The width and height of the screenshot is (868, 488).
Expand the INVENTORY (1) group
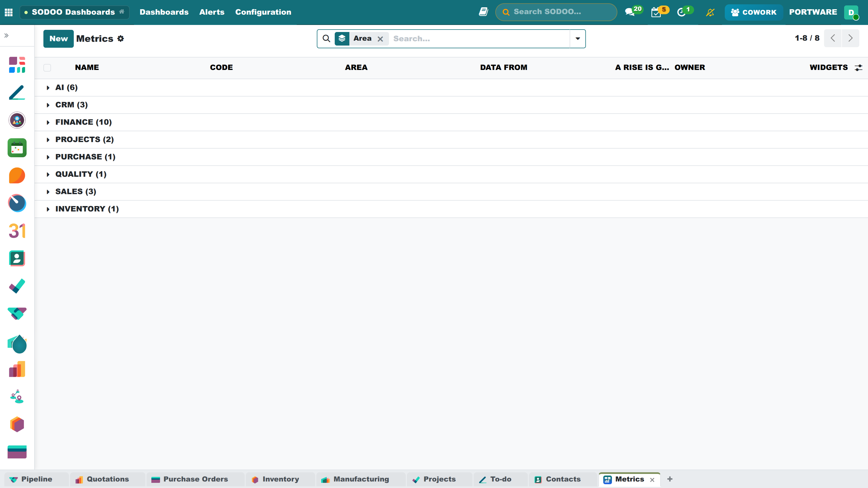451,209
